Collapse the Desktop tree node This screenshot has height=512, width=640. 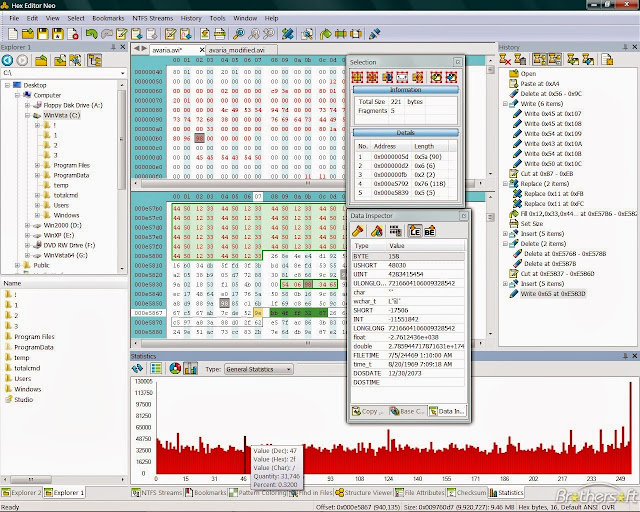7,85
